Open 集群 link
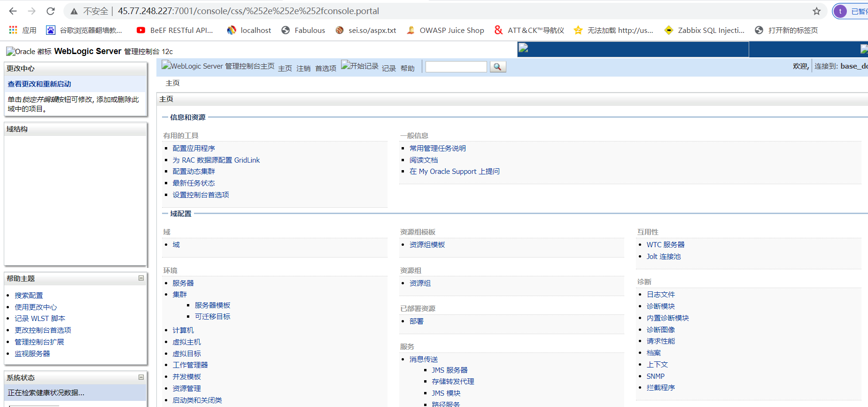The image size is (868, 407). pos(179,294)
